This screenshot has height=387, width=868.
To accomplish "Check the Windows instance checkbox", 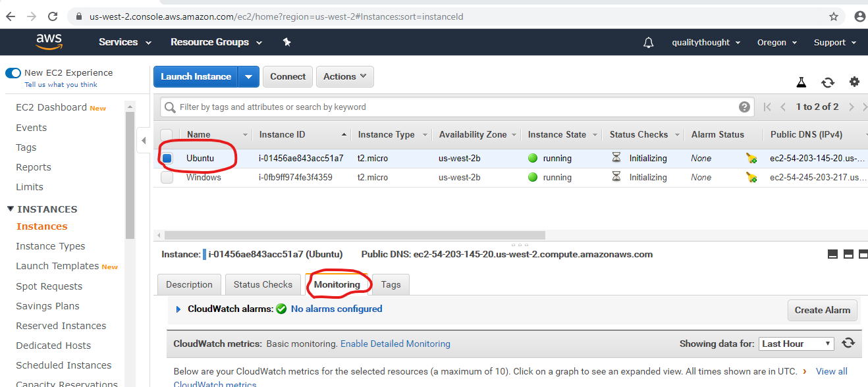I will coord(167,178).
